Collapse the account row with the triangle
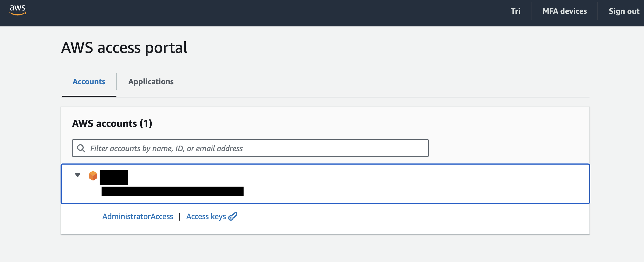Image resolution: width=644 pixels, height=262 pixels. point(78,175)
